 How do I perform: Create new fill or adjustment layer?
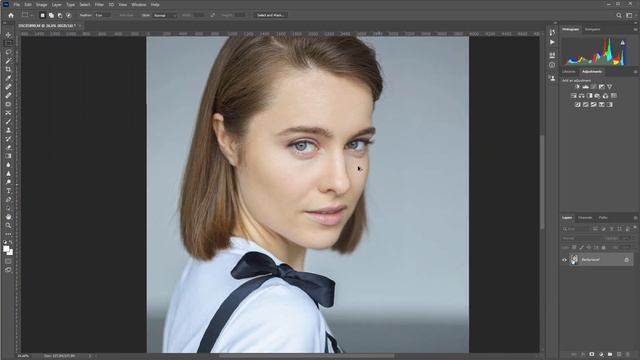coord(601,354)
